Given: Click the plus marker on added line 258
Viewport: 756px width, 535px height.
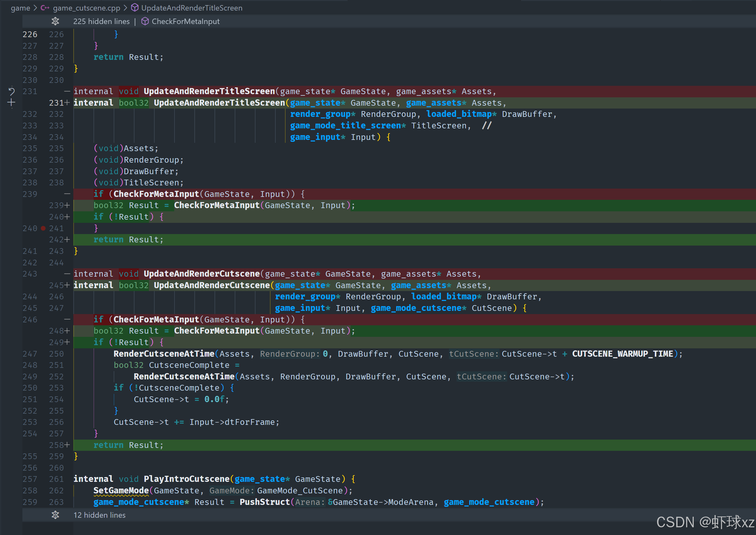Looking at the screenshot, I should tap(67, 445).
